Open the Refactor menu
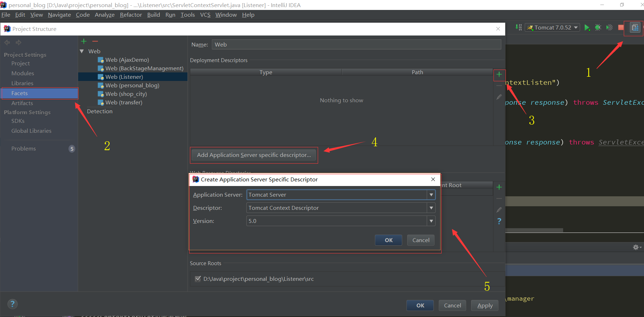Image resolution: width=644 pixels, height=317 pixels. click(x=131, y=15)
